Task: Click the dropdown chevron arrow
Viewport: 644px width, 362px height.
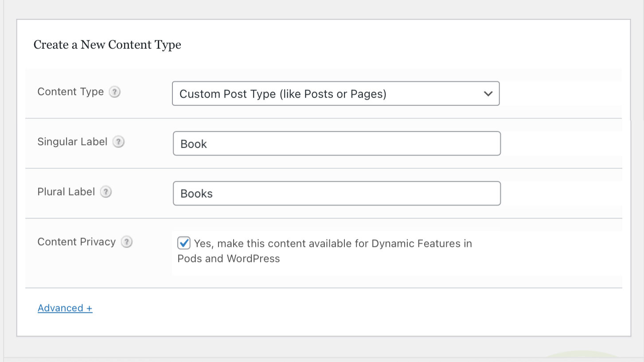Action: tap(488, 94)
